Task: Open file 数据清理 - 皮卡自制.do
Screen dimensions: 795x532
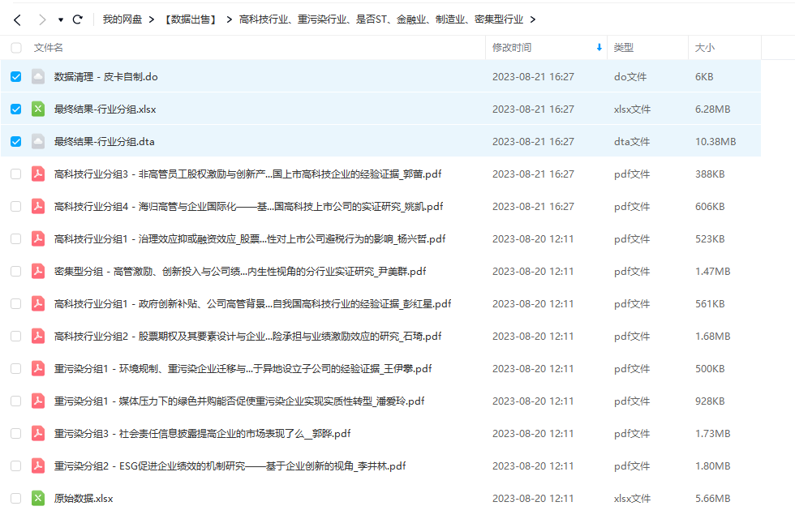Action: tap(106, 76)
